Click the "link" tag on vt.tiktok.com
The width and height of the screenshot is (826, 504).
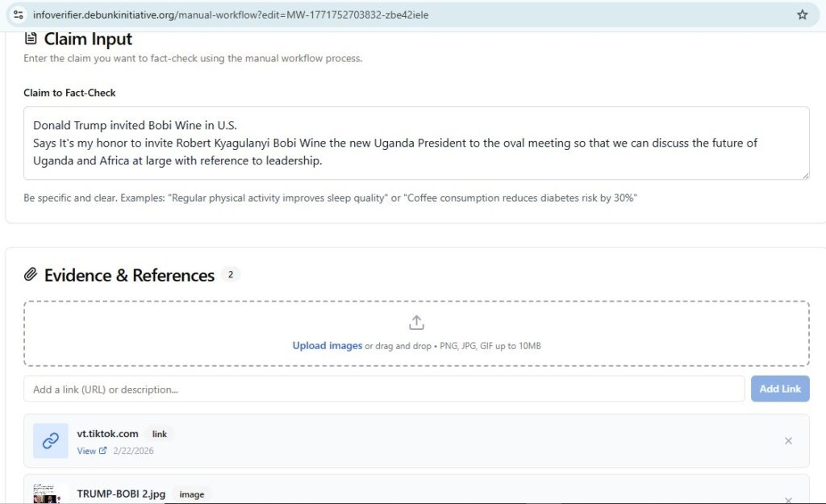click(160, 434)
